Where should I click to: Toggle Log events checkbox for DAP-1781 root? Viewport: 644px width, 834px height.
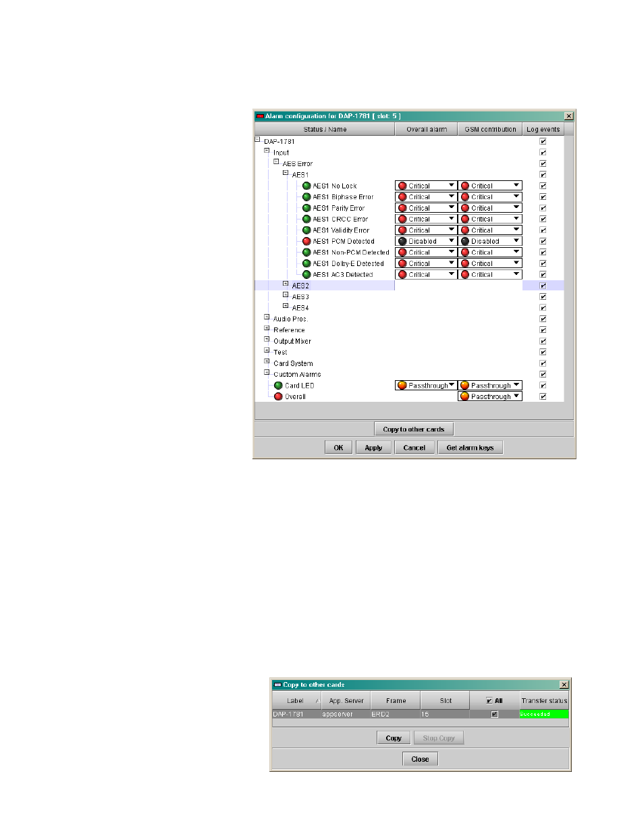point(543,141)
